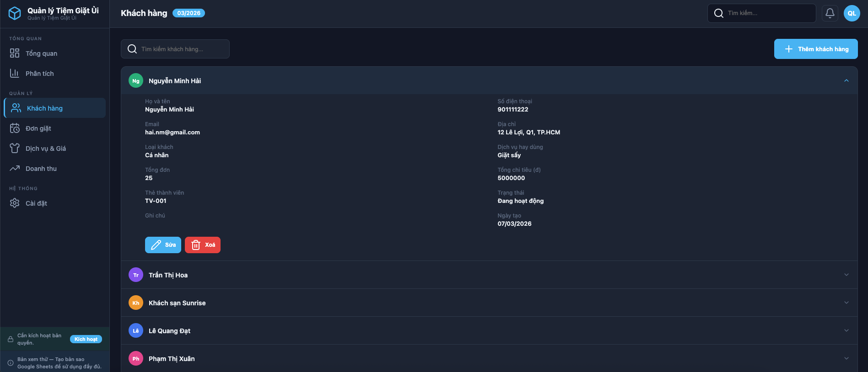Screen dimensions: 868x372
Task: Click the Sửa edit button
Action: coord(163,245)
